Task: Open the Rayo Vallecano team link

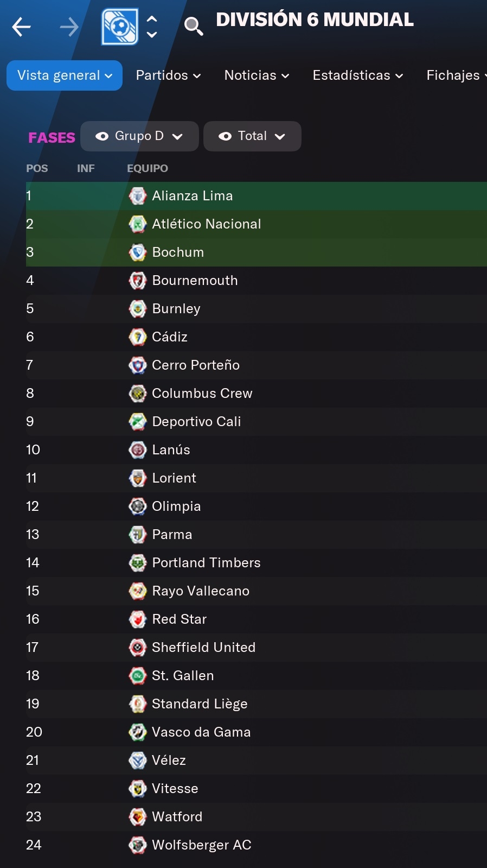Action: pos(201,591)
